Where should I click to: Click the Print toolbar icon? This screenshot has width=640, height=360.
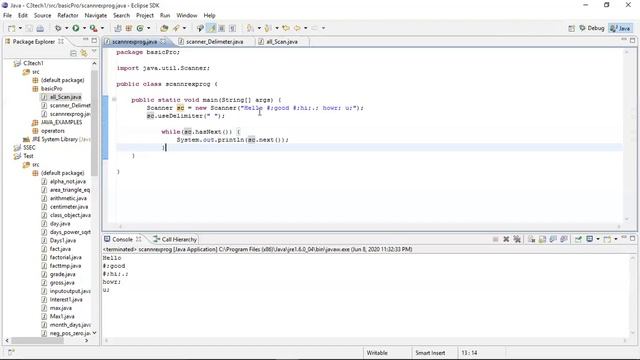(x=40, y=28)
